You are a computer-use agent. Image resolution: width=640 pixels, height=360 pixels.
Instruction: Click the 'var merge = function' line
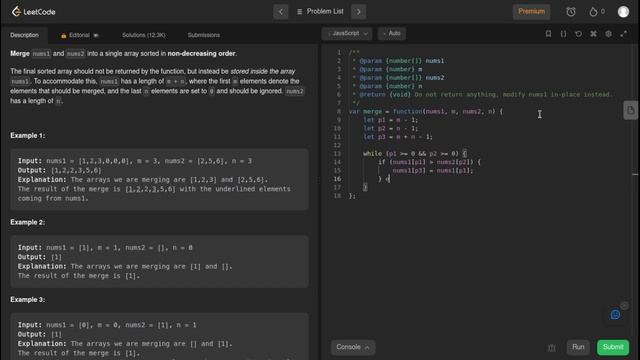point(426,111)
